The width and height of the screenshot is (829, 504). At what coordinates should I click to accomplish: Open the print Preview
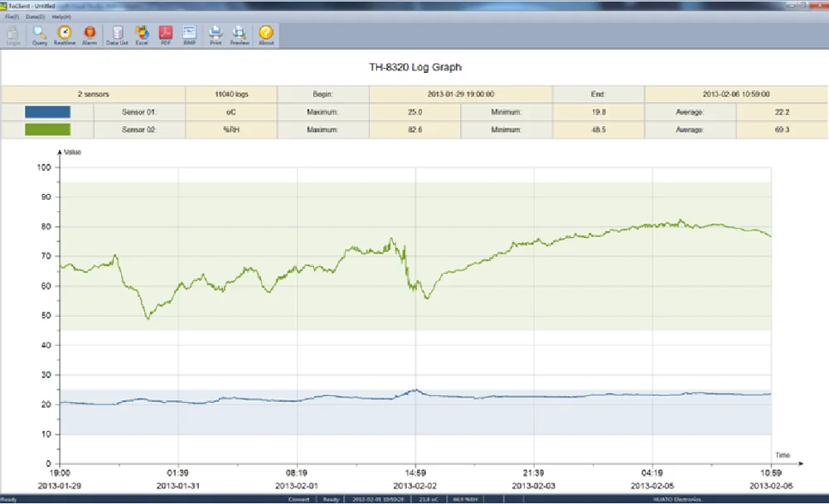(x=240, y=34)
